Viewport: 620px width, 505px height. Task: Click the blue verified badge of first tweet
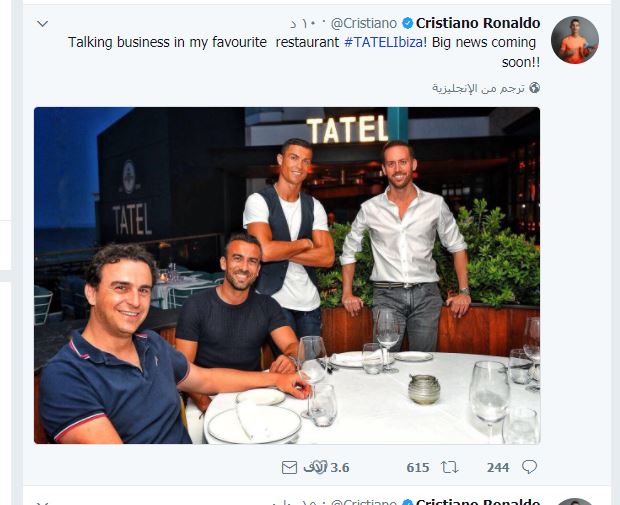(406, 23)
